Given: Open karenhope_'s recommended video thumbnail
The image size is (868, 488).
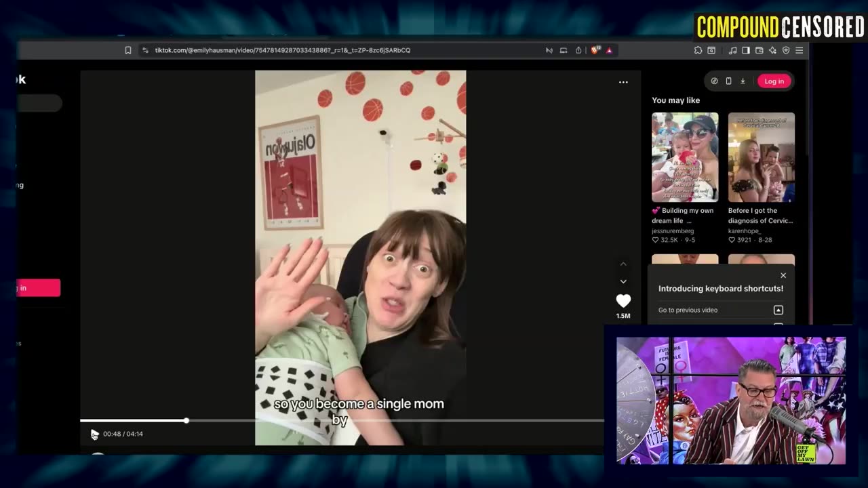Looking at the screenshot, I should [762, 157].
